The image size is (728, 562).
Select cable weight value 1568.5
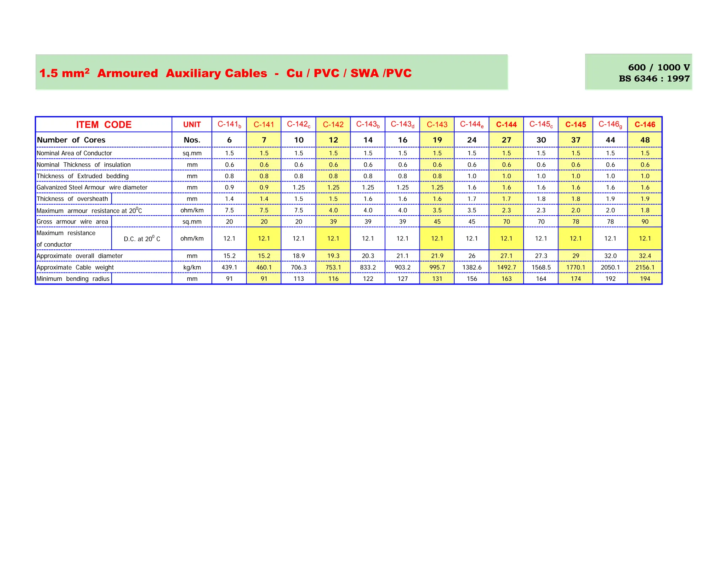tap(541, 268)
